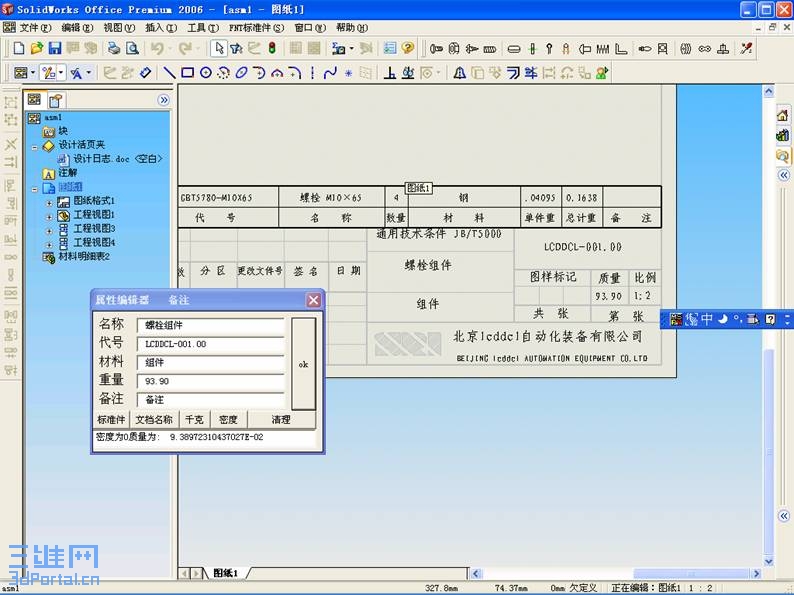Select the 注解 annotations tree item

(x=68, y=173)
